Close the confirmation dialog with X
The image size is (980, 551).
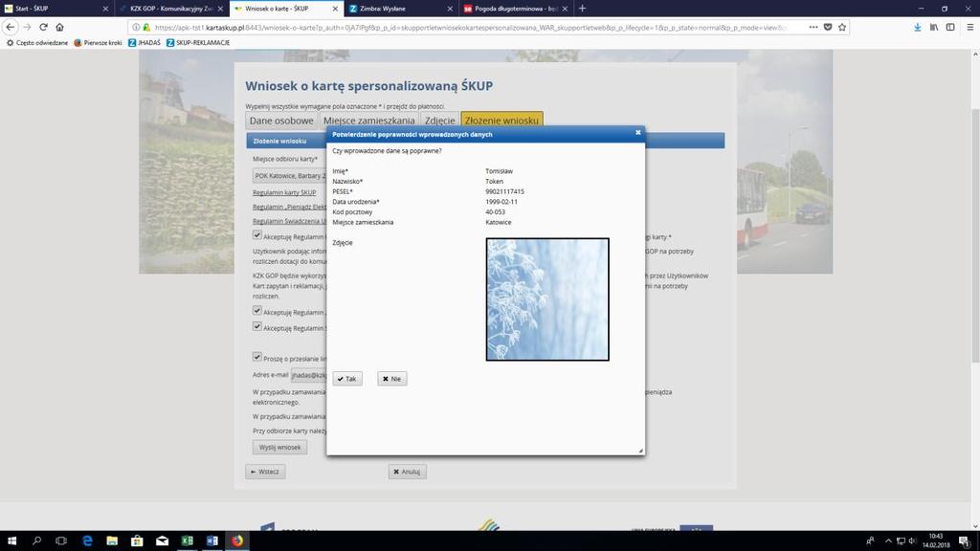[637, 132]
